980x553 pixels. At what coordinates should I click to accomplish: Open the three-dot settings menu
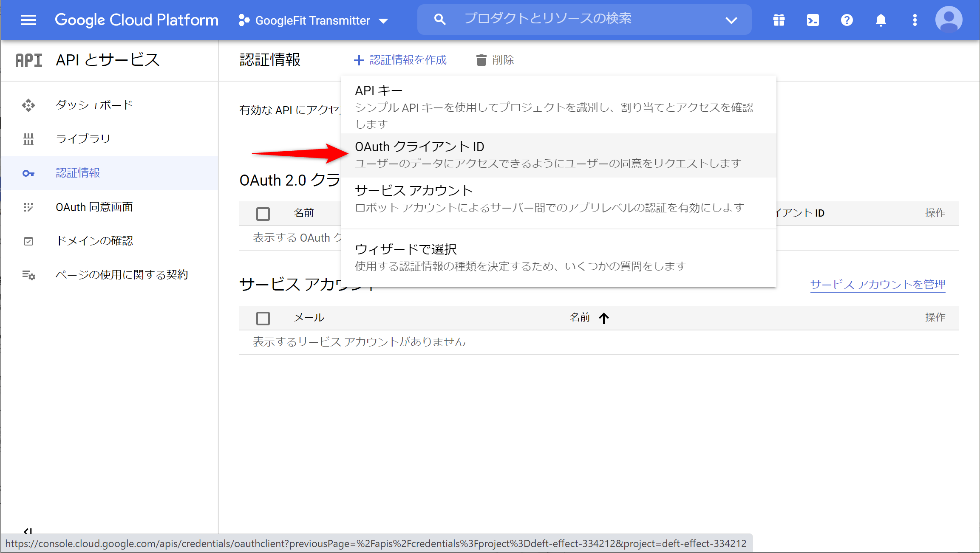[x=915, y=20]
